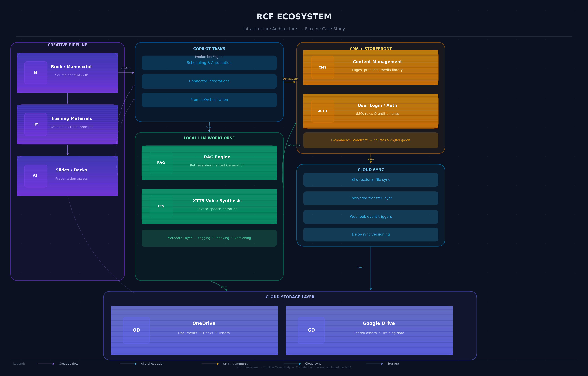Image resolution: width=588 pixels, height=376 pixels.
Task: Click the Legend: label
Action: [19, 364]
